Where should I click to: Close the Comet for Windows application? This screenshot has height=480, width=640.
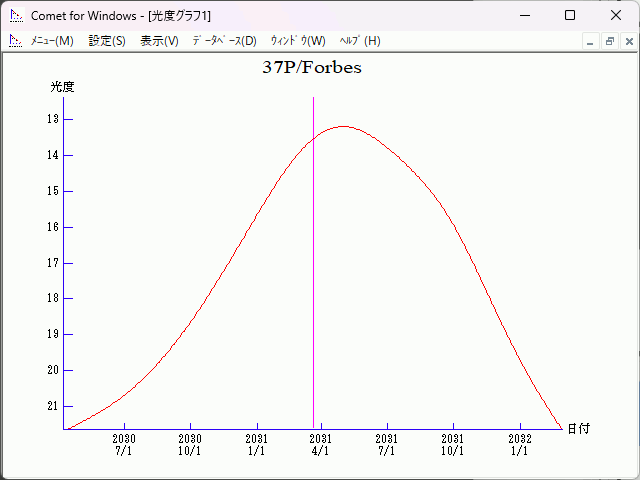[616, 16]
